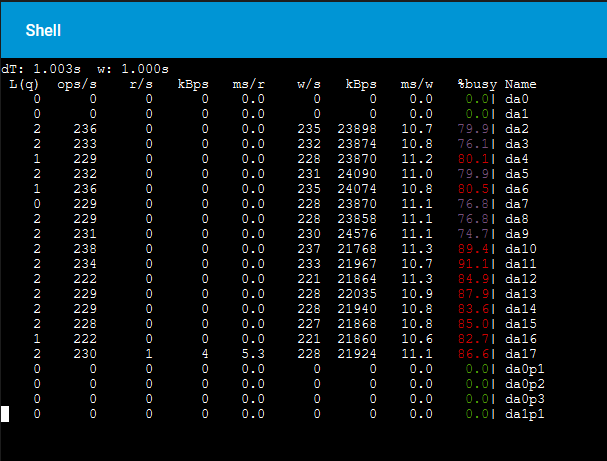The image size is (607, 461).
Task: Click the 0.0 busy value for da0
Action: 477,99
